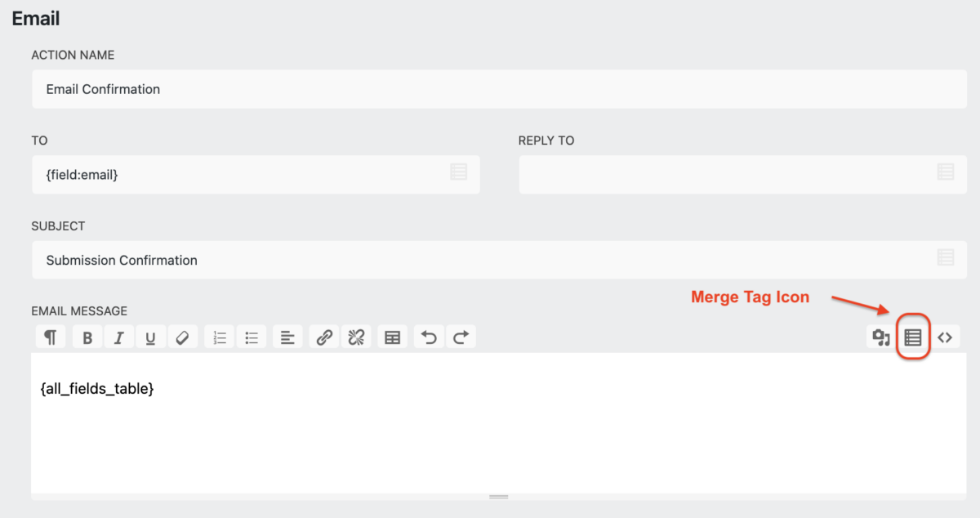Open merge tags in the editor toolbar
Screen dimensions: 980x518
click(x=913, y=337)
